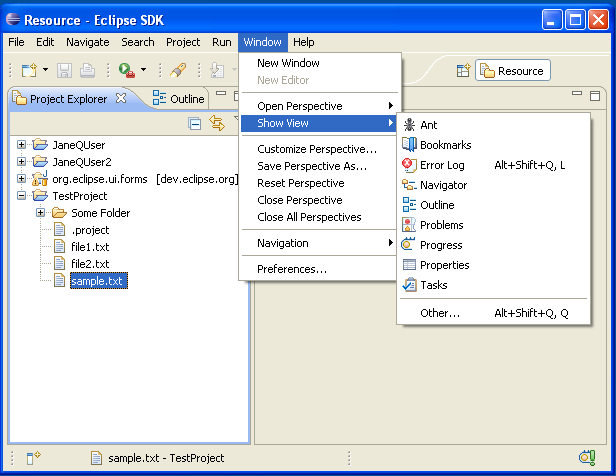Image resolution: width=616 pixels, height=476 pixels.
Task: Switch to the Outline tab
Action: click(x=180, y=98)
